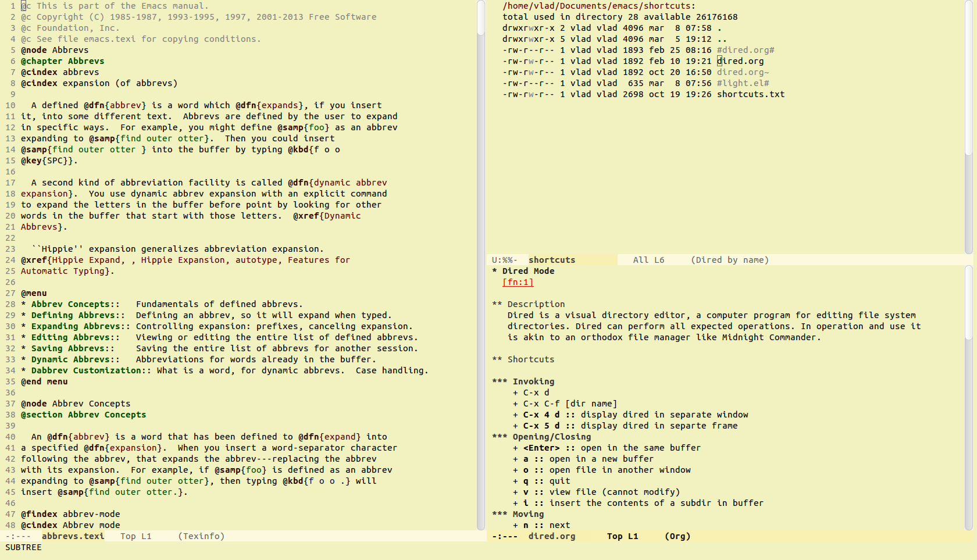Fold the '*** Invoking' org heading
The height and width of the screenshot is (560, 977).
(x=533, y=381)
